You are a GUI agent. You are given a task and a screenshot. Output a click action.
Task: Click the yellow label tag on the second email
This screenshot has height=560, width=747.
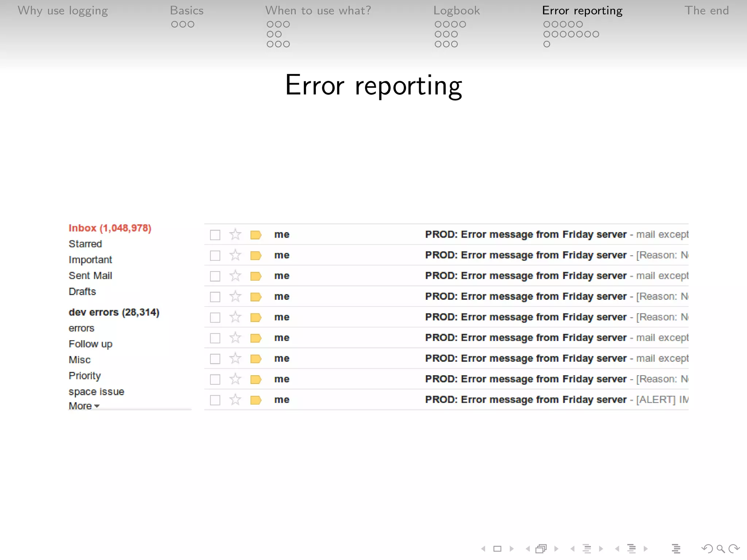click(x=256, y=256)
